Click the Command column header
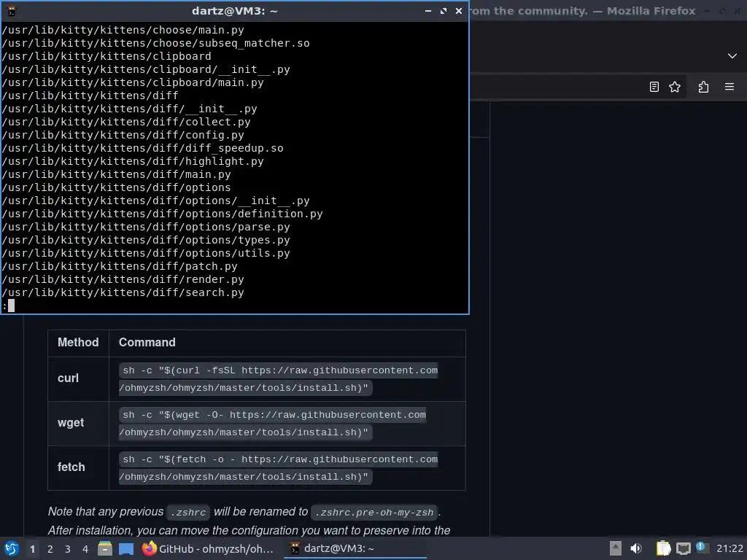 [x=287, y=343]
